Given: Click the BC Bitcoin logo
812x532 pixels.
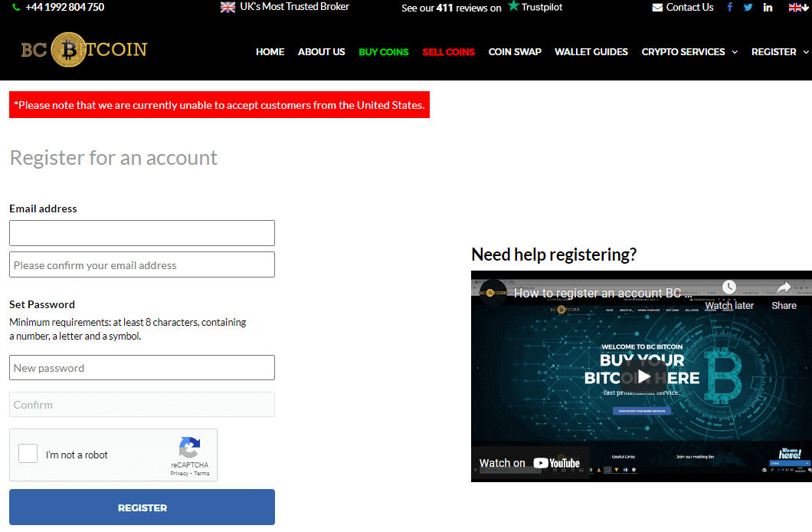Looking at the screenshot, I should point(84,50).
